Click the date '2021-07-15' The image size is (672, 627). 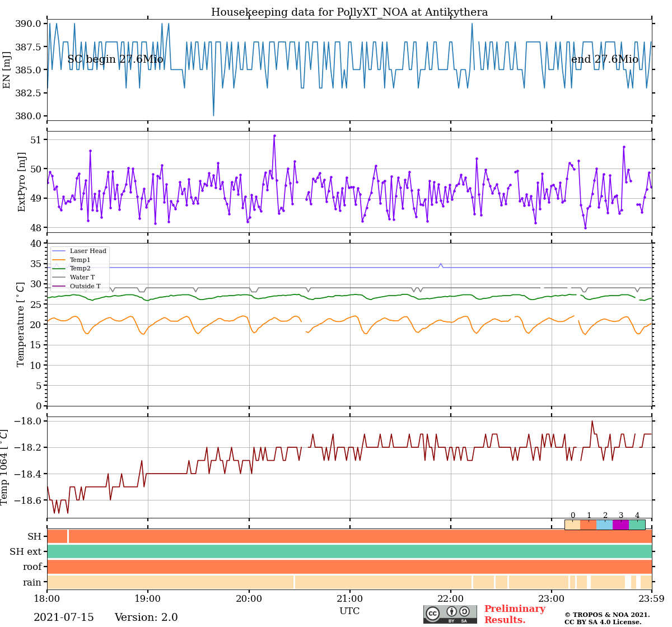point(64,617)
